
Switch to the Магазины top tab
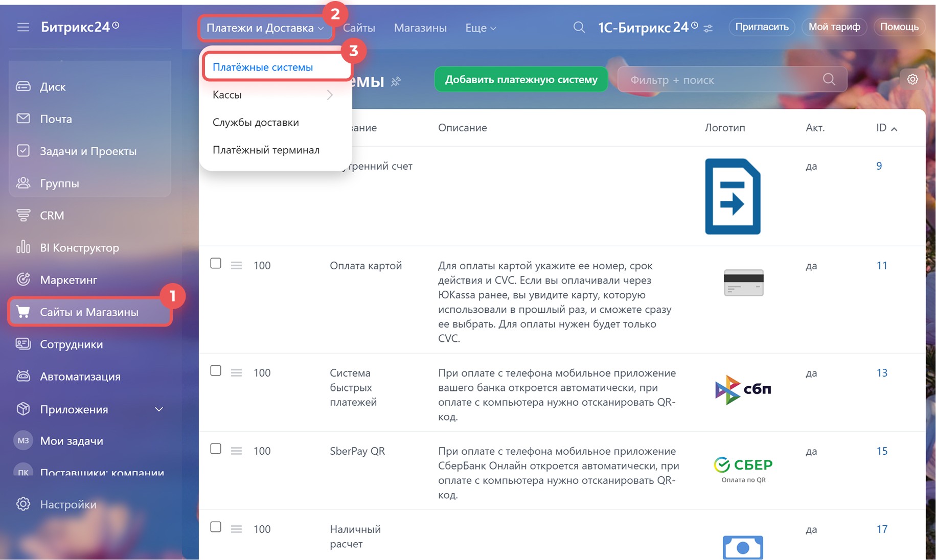420,28
